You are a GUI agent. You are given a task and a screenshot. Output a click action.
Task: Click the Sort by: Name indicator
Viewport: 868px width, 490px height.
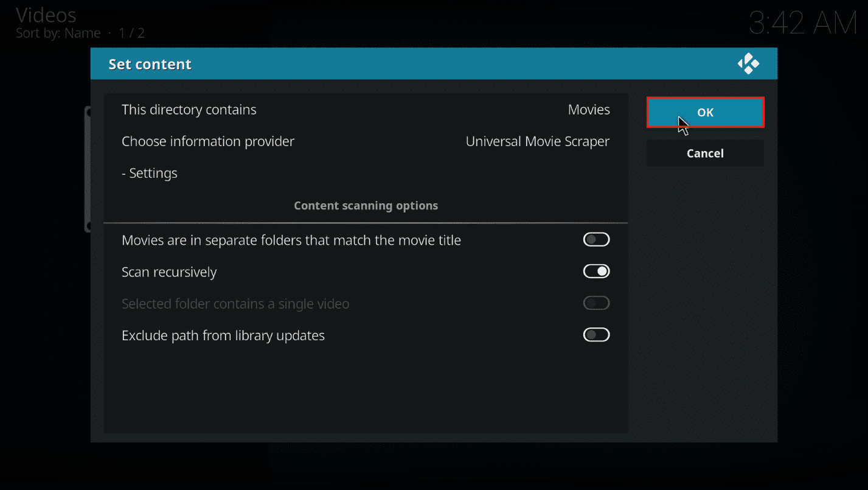(58, 33)
